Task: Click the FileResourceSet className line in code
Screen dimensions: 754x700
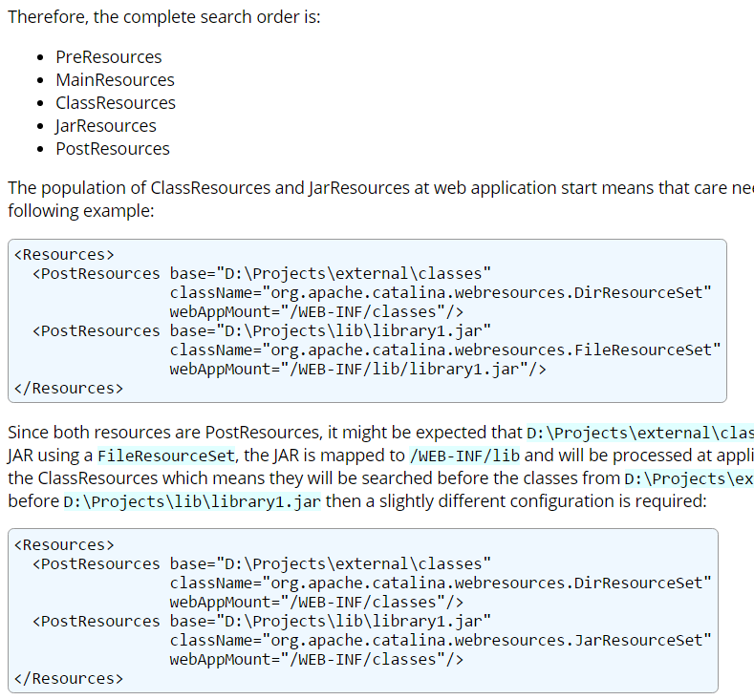Action: (x=444, y=350)
